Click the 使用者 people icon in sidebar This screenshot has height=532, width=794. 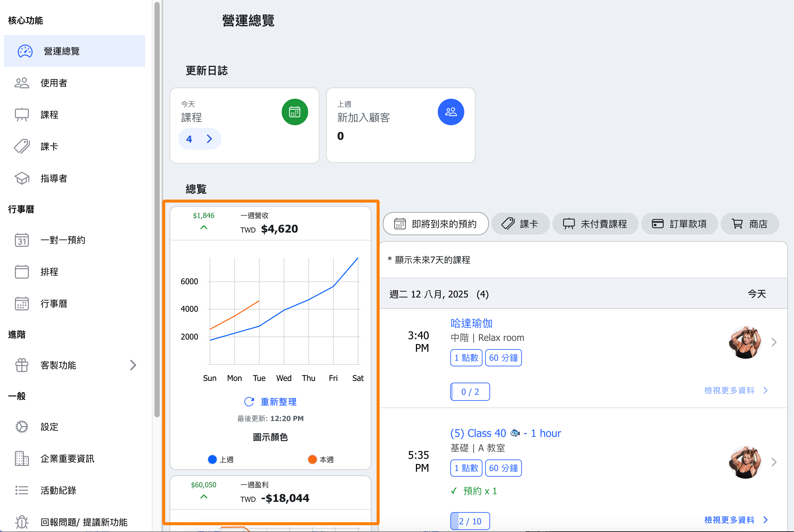22,83
